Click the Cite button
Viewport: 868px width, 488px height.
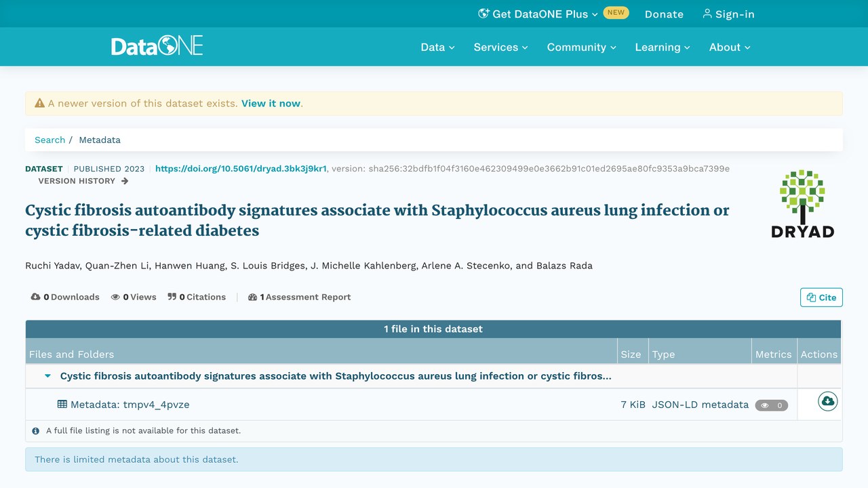click(821, 298)
